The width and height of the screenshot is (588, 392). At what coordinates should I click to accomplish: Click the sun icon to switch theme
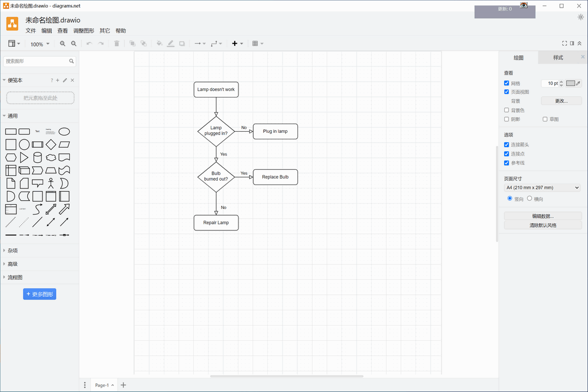click(x=580, y=17)
